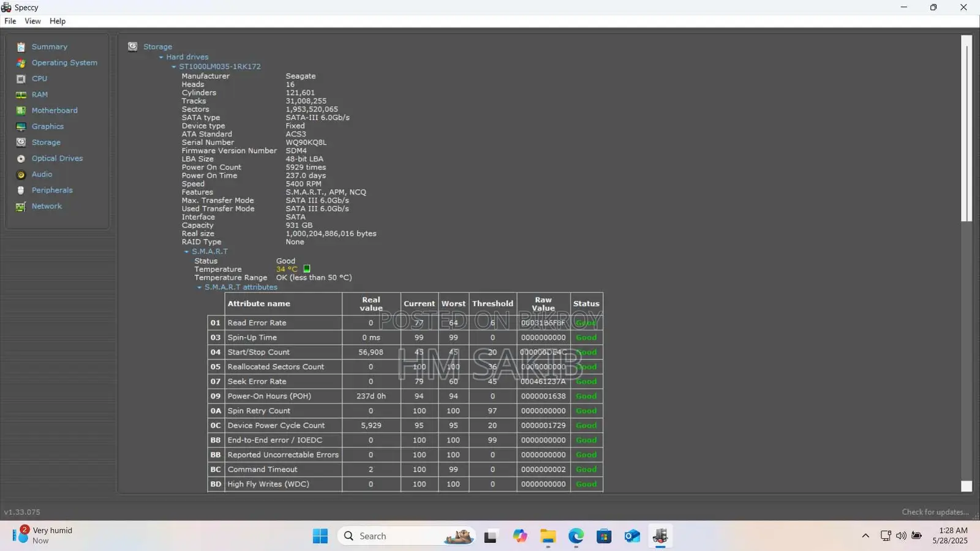Open Microsoft Store from the taskbar
The width and height of the screenshot is (980, 551).
pos(604,536)
